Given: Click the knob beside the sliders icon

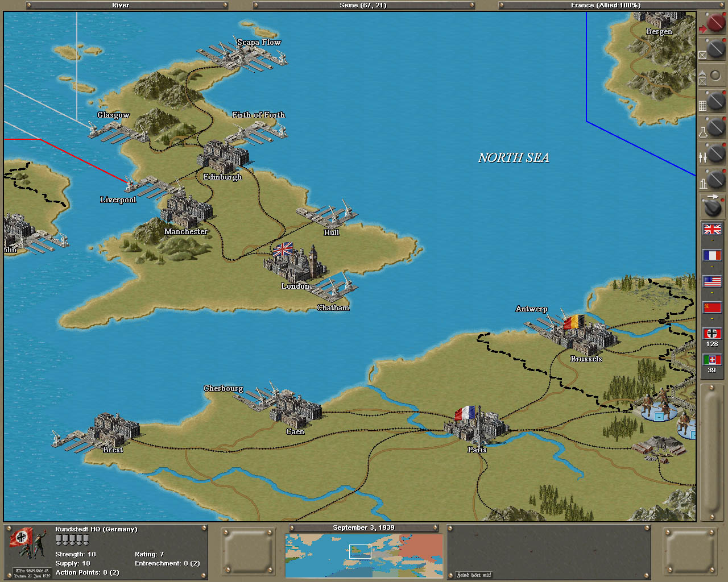Looking at the screenshot, I should (x=714, y=153).
